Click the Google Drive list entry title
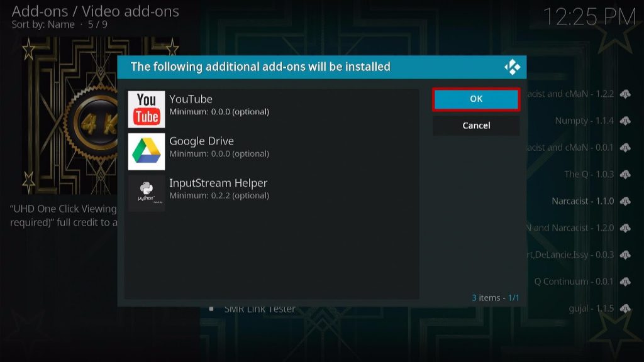This screenshot has width=644, height=362. (201, 141)
